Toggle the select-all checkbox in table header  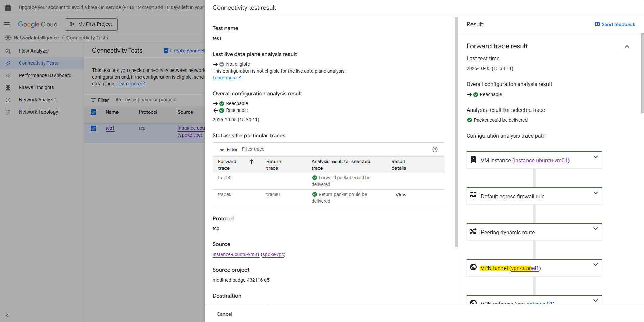point(93,112)
